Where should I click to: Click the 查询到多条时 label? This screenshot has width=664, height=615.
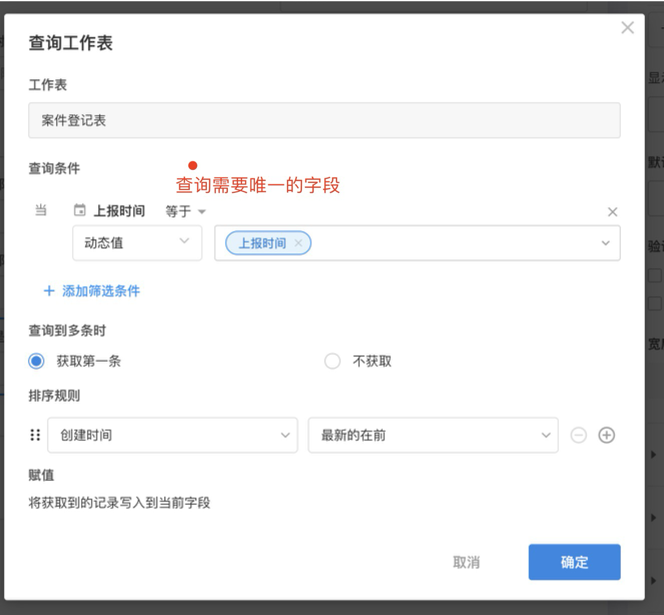click(67, 330)
